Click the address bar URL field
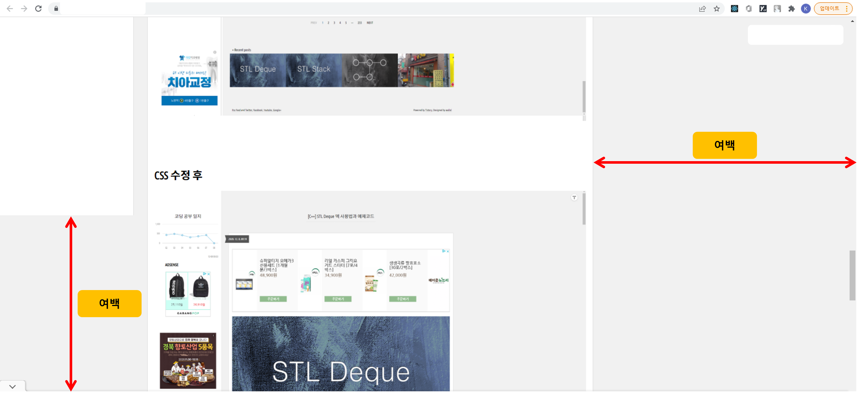 click(103, 9)
